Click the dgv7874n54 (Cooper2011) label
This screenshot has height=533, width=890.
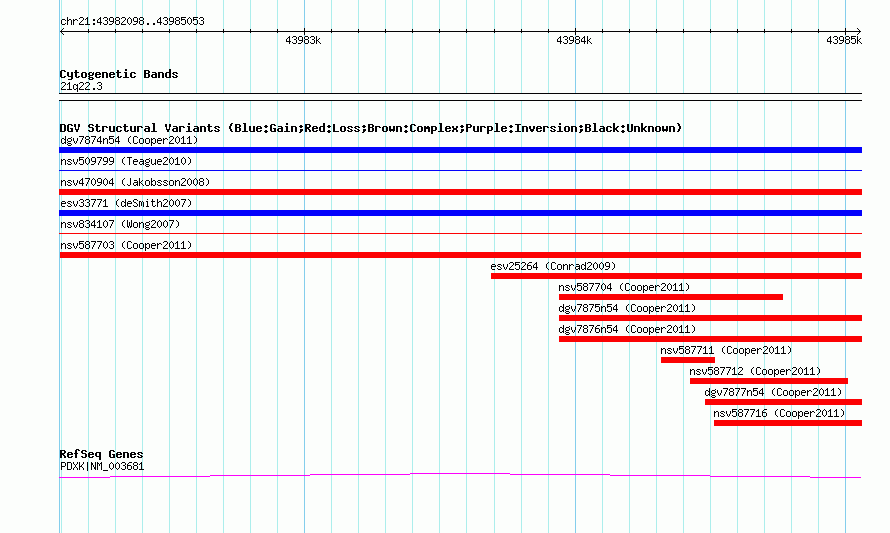coord(129,140)
